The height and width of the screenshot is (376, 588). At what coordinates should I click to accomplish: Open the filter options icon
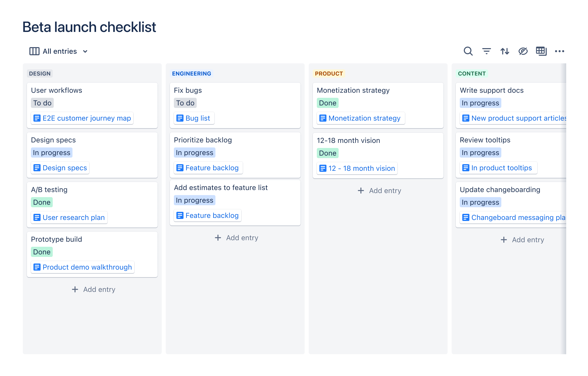[x=486, y=51]
